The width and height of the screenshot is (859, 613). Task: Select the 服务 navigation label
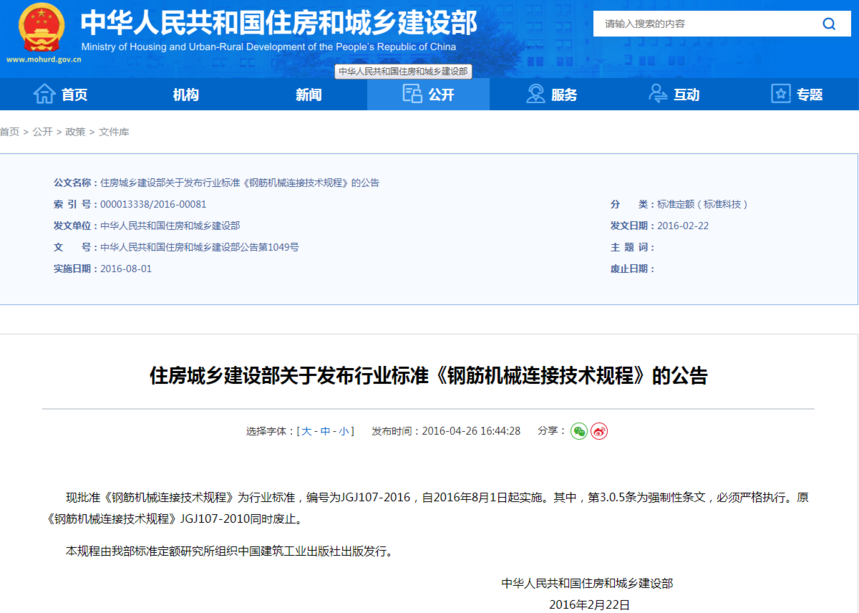point(564,95)
